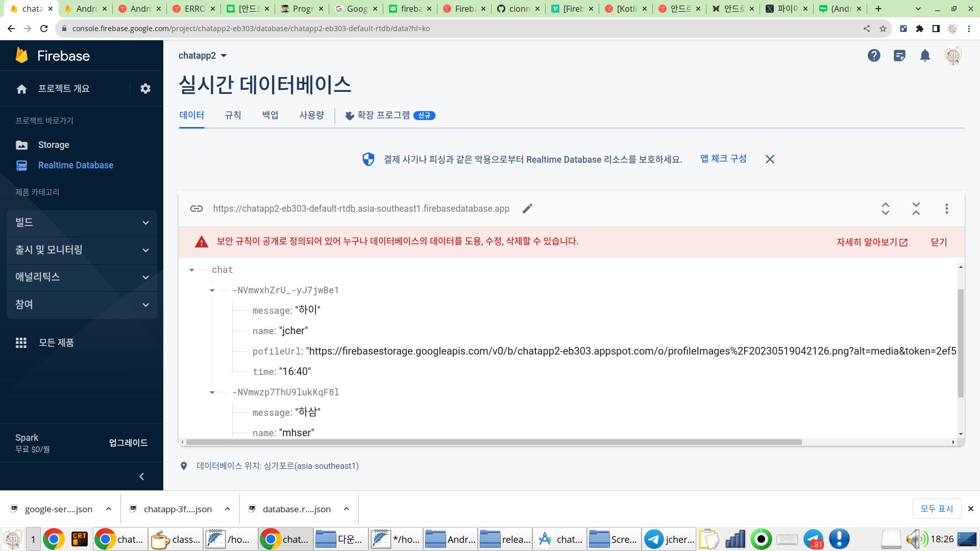Open a new browser tab
The height and width of the screenshot is (551, 980).
tap(878, 9)
